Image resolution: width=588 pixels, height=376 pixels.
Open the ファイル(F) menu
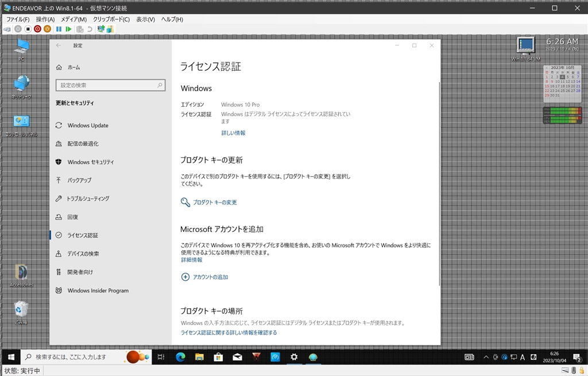18,19
